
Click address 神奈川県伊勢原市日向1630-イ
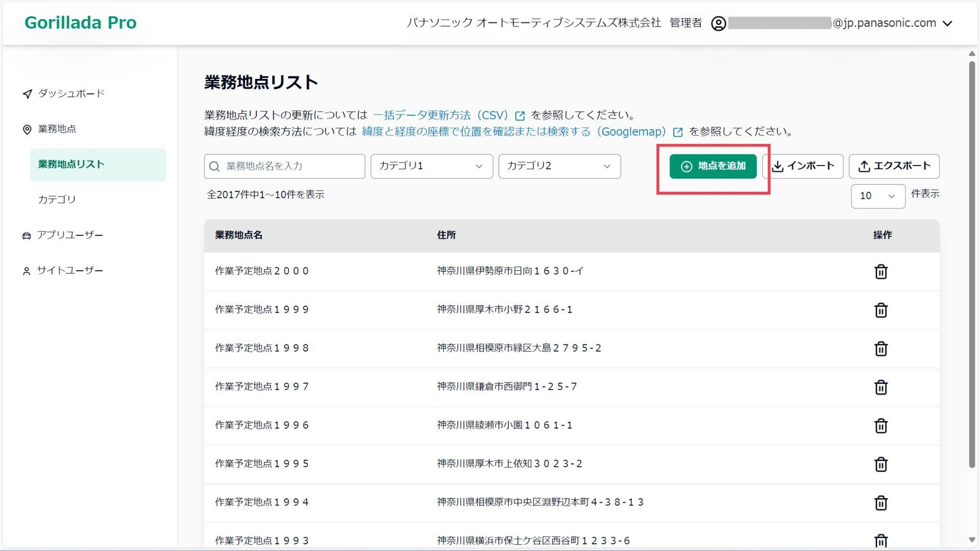(x=510, y=271)
